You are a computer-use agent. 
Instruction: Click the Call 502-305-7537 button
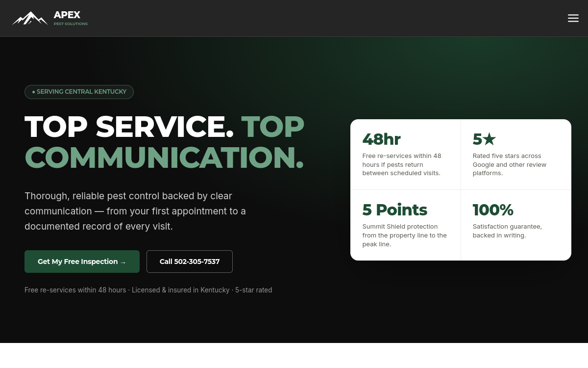190,262
